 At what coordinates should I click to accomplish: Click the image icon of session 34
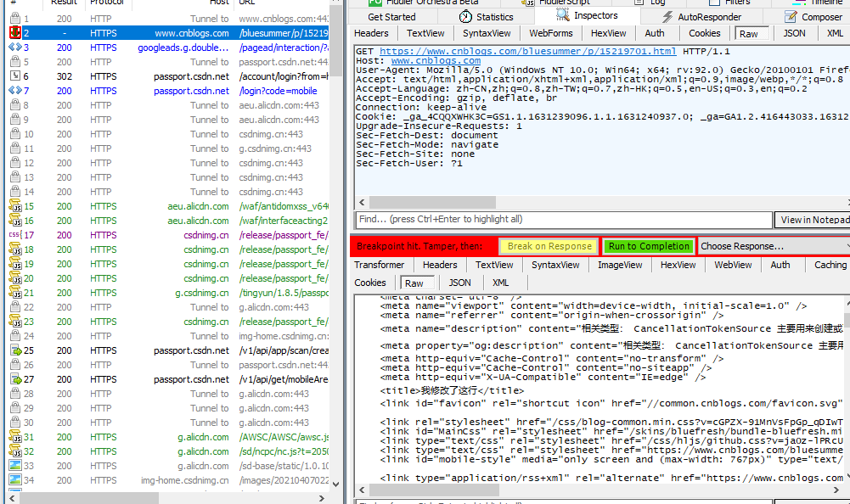(x=15, y=480)
